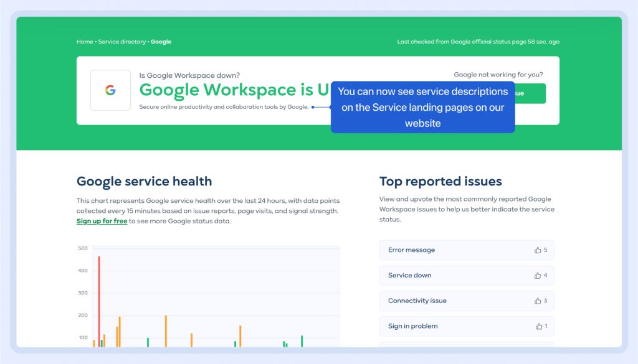Click the Connectivity issue label text
This screenshot has width=638, height=364.
(x=417, y=301)
